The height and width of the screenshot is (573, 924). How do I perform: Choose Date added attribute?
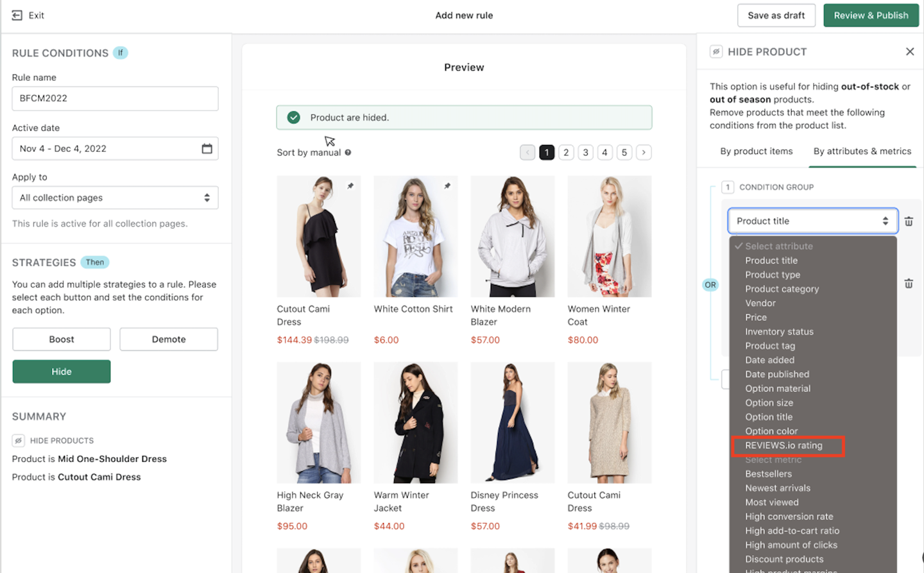click(769, 360)
